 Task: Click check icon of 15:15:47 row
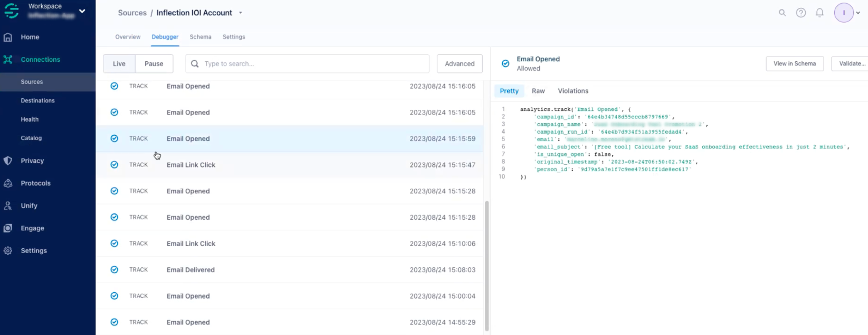coord(115,165)
